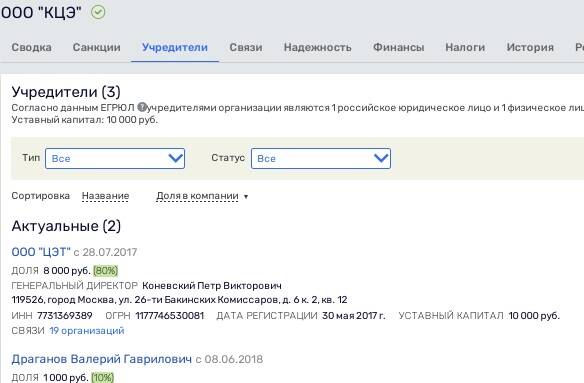This screenshot has height=383, width=584.
Task: Switch to the Сводка tab
Action: click(x=32, y=47)
